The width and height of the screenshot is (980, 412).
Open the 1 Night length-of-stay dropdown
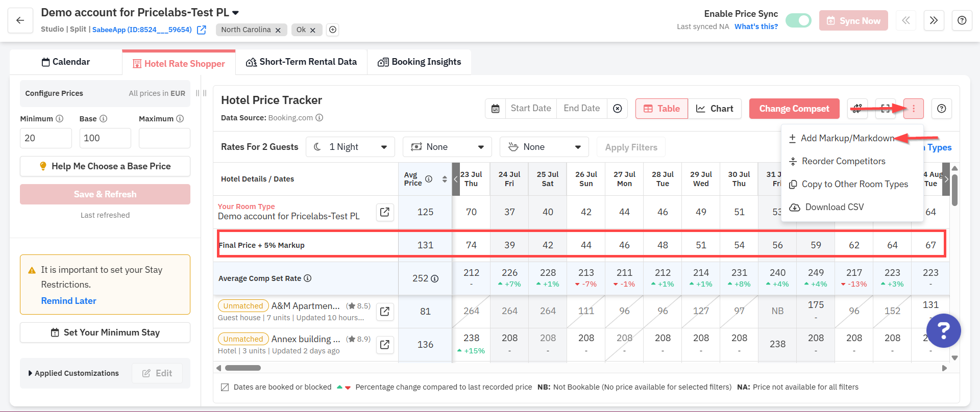pos(350,147)
